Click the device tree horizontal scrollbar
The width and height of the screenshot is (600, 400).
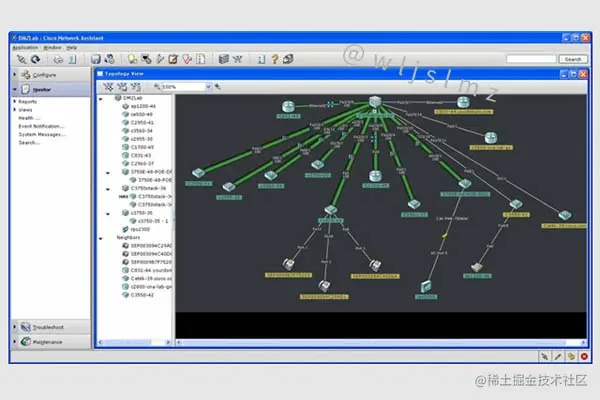point(134,342)
